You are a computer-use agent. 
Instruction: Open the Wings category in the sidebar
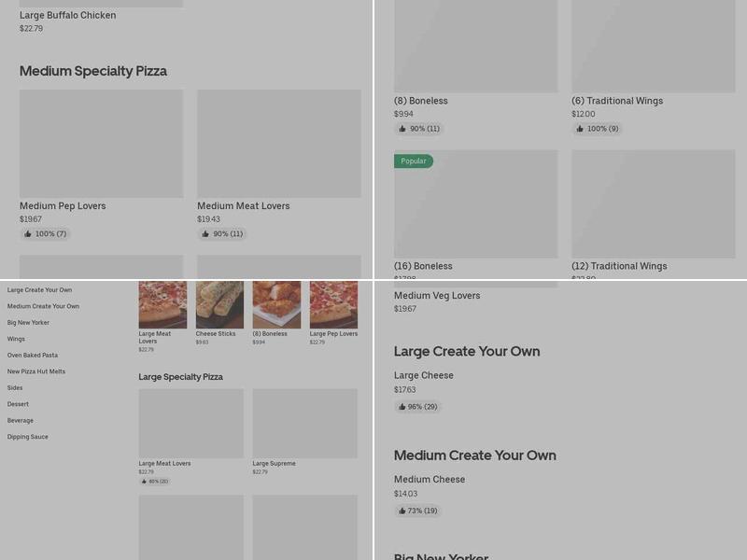16,339
